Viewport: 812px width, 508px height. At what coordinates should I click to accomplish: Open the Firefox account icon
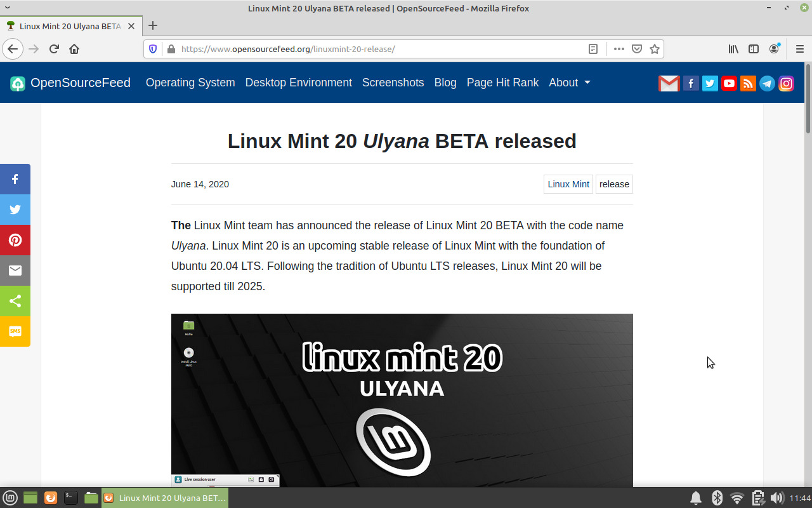(774, 49)
